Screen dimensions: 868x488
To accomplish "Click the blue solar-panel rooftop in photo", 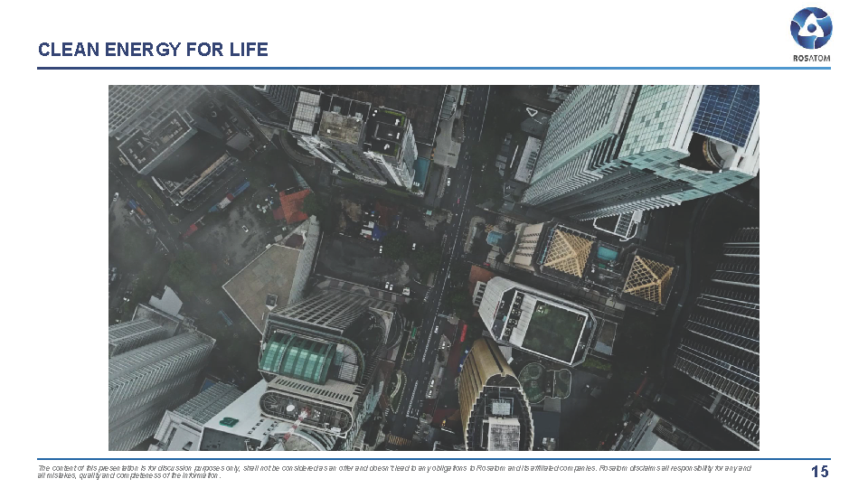I will coord(725,113).
